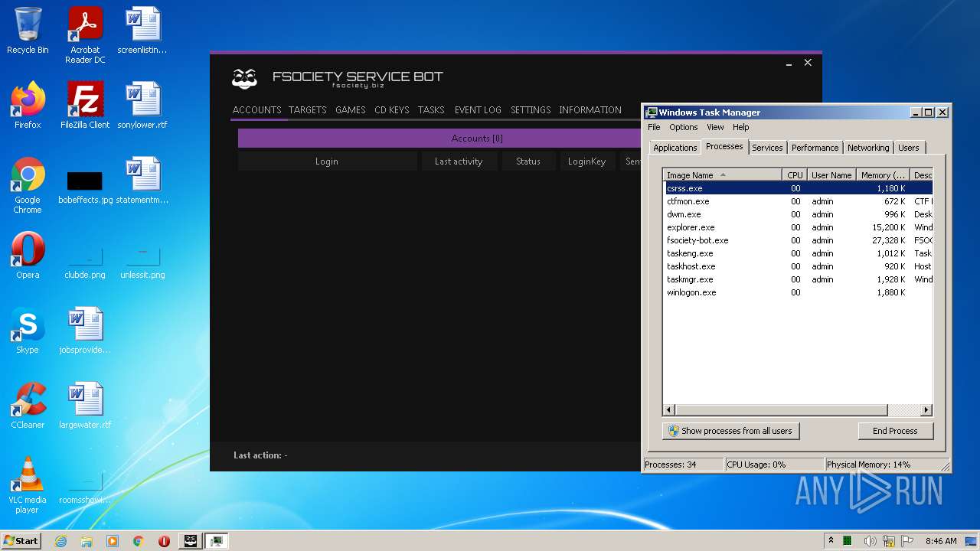Viewport: 980px width, 551px height.
Task: Click the Start button
Action: [21, 541]
